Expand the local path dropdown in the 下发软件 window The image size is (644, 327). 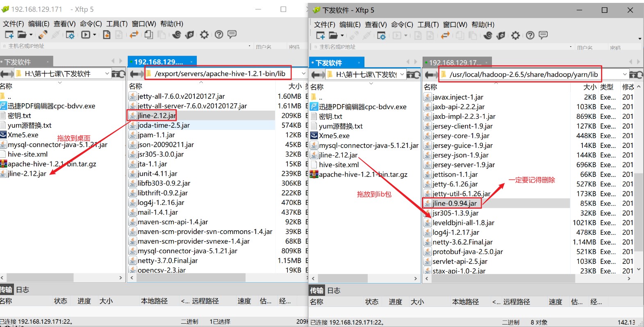[402, 75]
